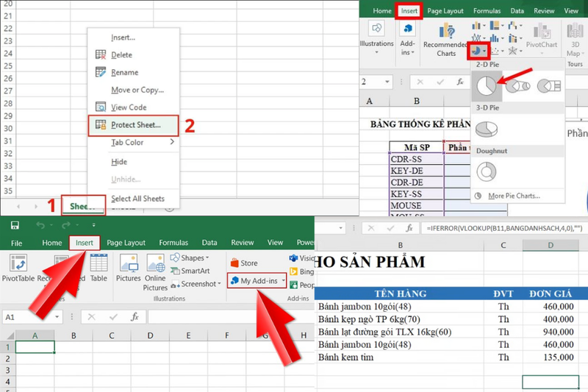Click the Save icon in the Quick Access Toolbar
This screenshot has width=588, height=392.
click(x=15, y=225)
